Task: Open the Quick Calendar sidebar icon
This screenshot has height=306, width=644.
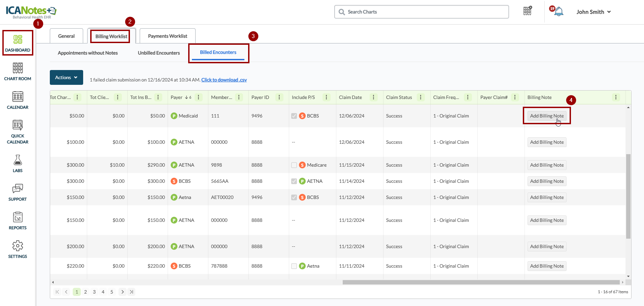Action: click(18, 132)
